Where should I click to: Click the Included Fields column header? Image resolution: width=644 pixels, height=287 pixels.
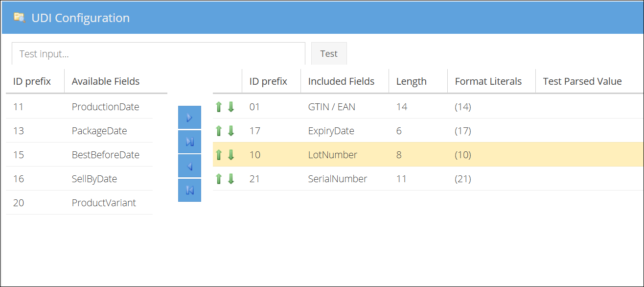(x=341, y=81)
